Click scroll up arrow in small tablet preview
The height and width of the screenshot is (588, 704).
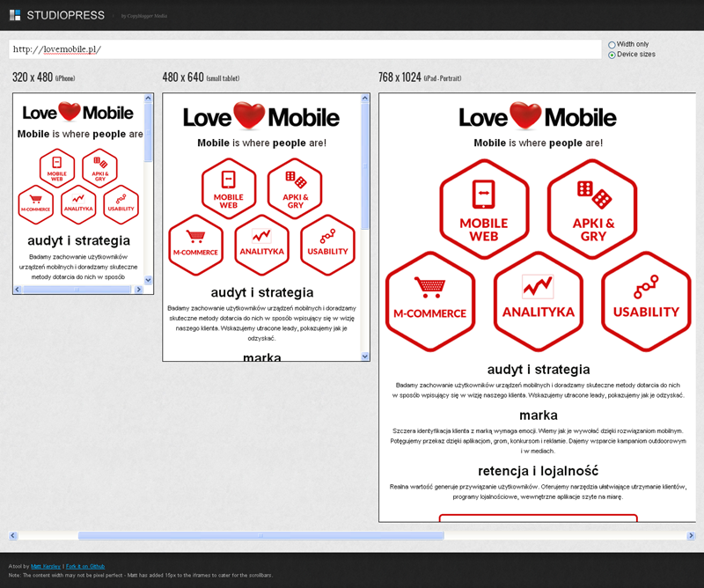(x=365, y=99)
